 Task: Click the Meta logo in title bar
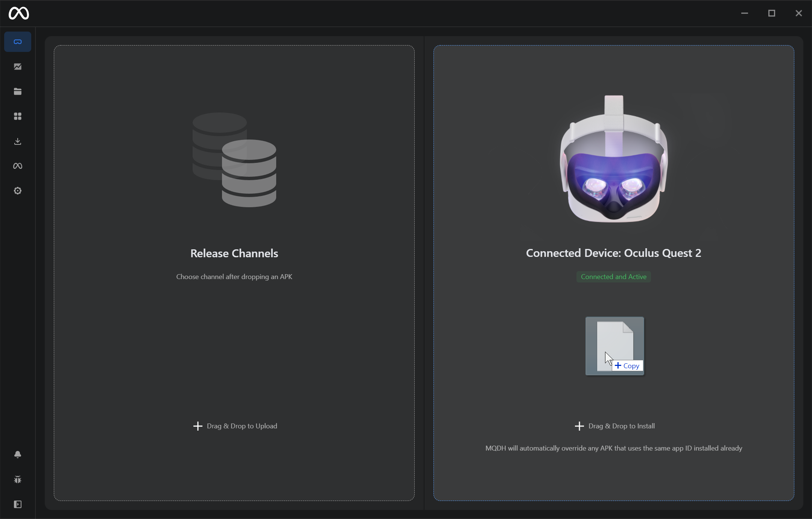point(19,14)
